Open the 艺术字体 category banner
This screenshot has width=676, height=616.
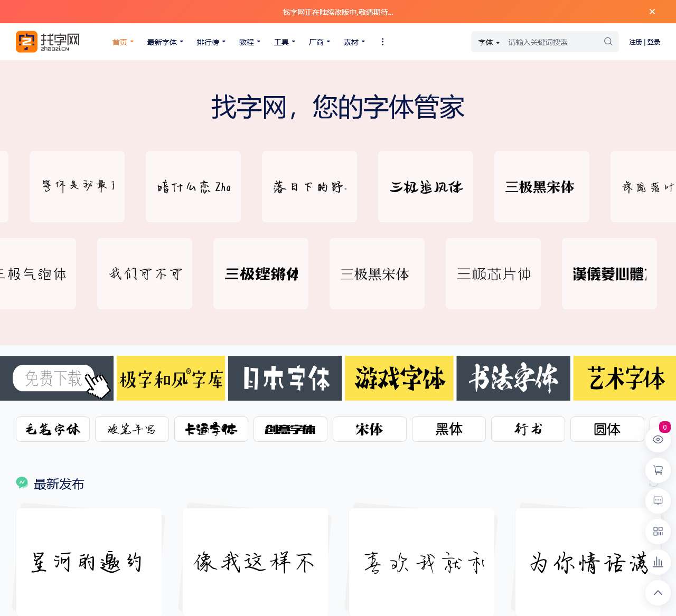625,378
